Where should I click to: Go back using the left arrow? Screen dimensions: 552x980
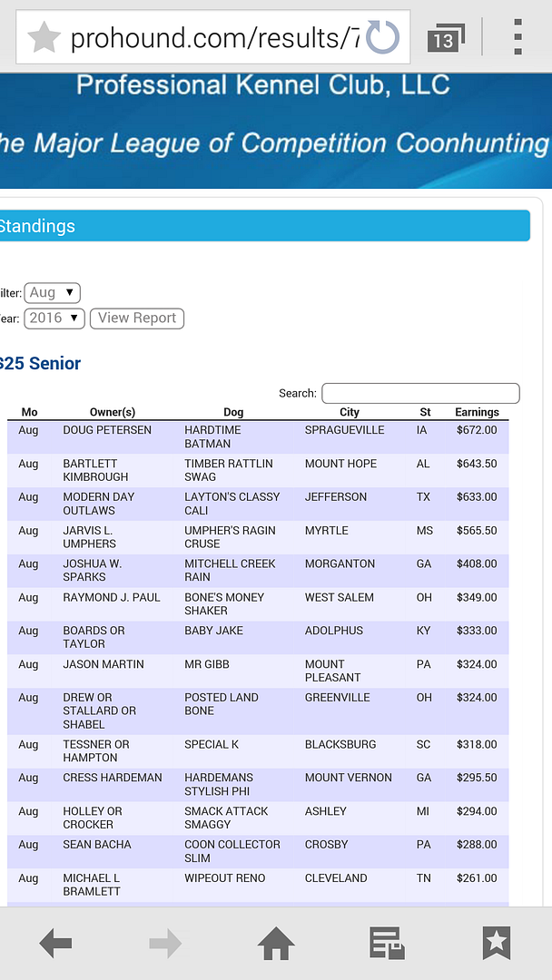click(56, 944)
